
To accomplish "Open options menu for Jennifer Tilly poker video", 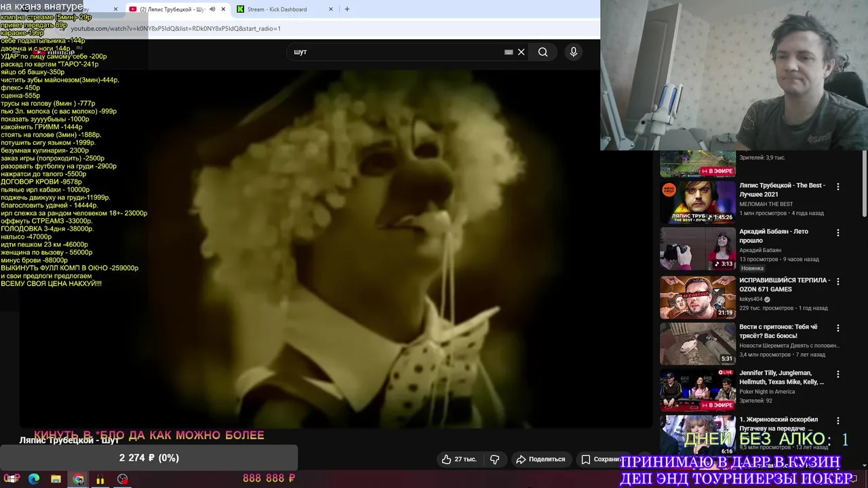I will (838, 374).
